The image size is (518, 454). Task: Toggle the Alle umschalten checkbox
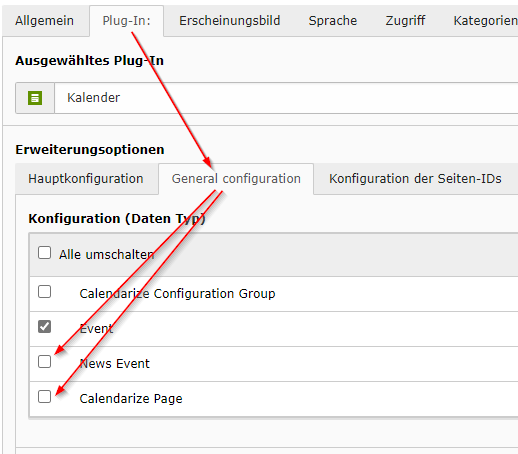pyautogui.click(x=44, y=253)
